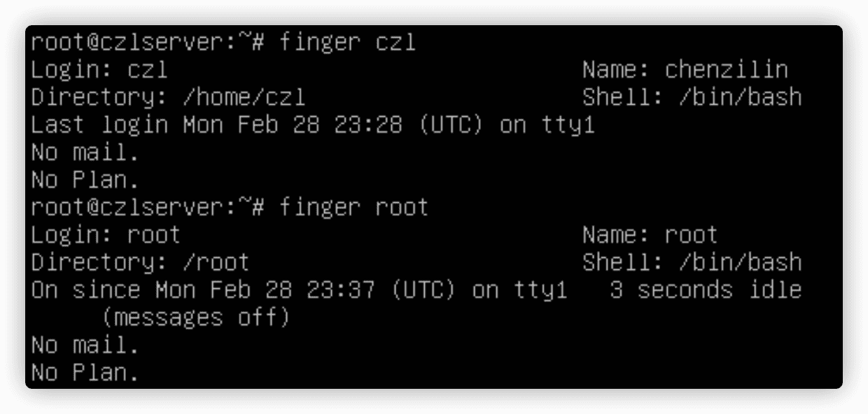The width and height of the screenshot is (868, 414).
Task: Click the '(messages off)' text
Action: (x=195, y=318)
